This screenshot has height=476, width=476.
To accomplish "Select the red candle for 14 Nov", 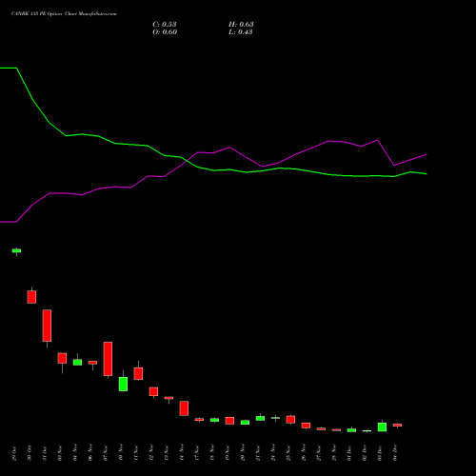I will (x=184, y=408).
